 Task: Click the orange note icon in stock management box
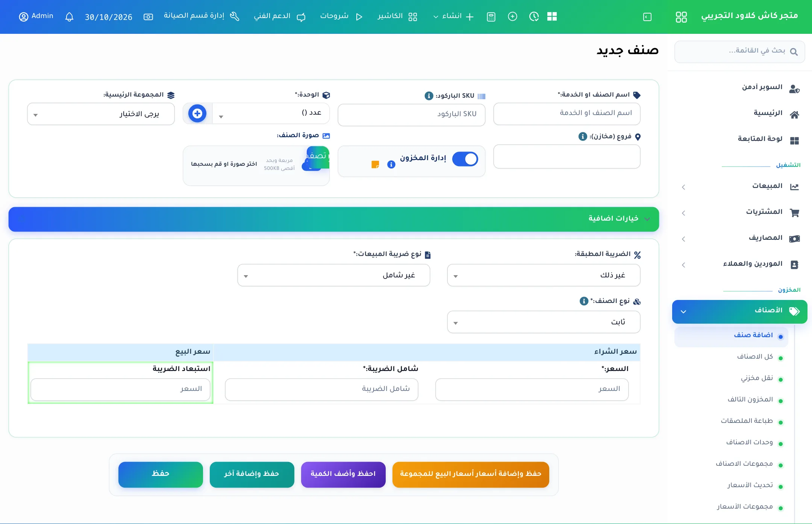(375, 164)
